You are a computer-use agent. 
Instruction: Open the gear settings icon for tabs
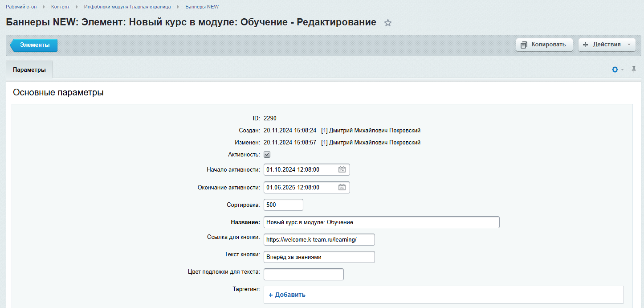(615, 70)
